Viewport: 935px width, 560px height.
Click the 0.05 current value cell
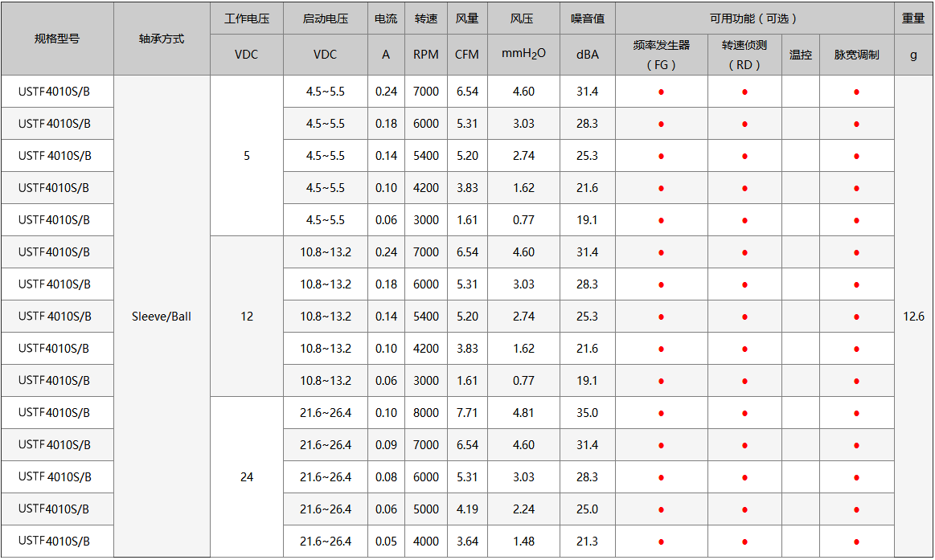[386, 542]
